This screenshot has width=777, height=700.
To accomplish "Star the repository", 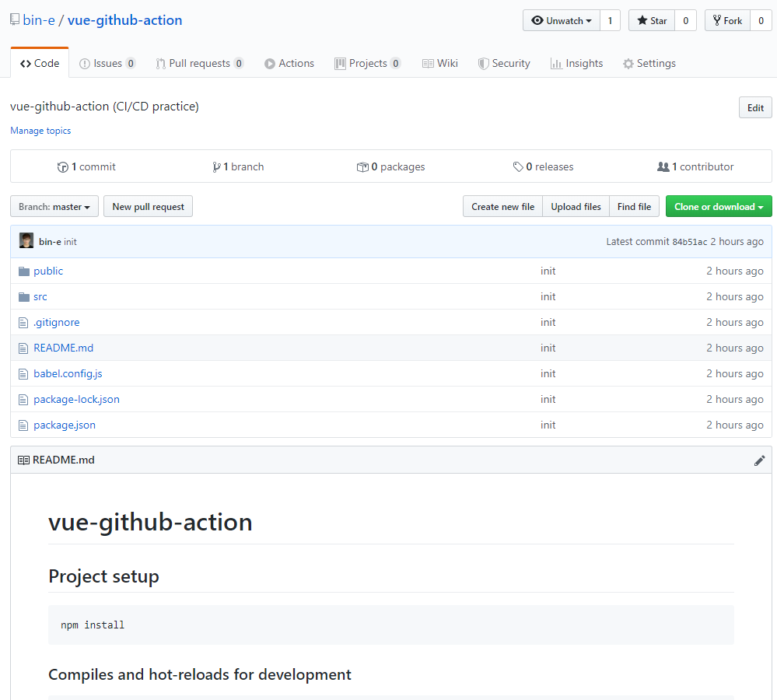I will point(652,20).
